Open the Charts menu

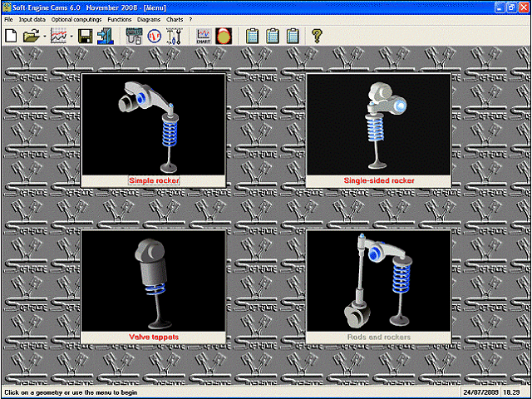(x=175, y=20)
